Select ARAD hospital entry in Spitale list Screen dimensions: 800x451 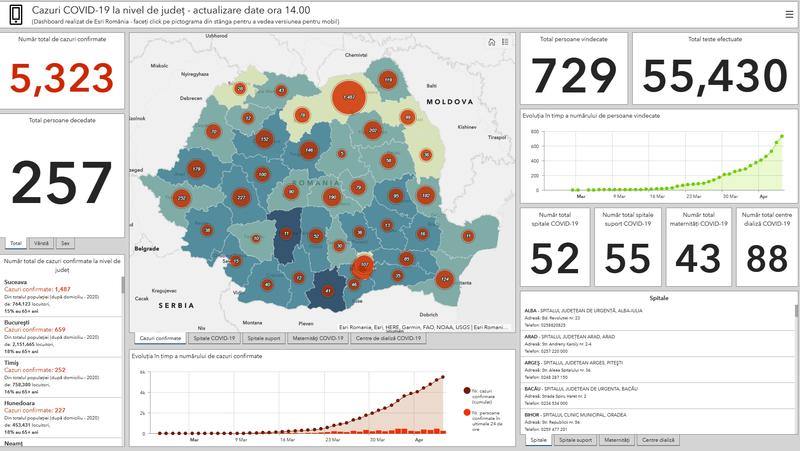pos(657,344)
